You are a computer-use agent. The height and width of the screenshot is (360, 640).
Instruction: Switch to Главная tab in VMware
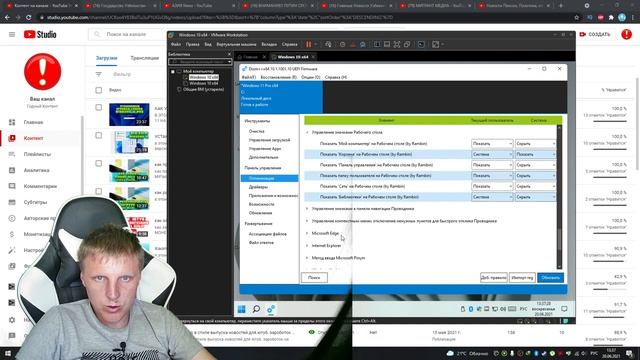(x=250, y=57)
